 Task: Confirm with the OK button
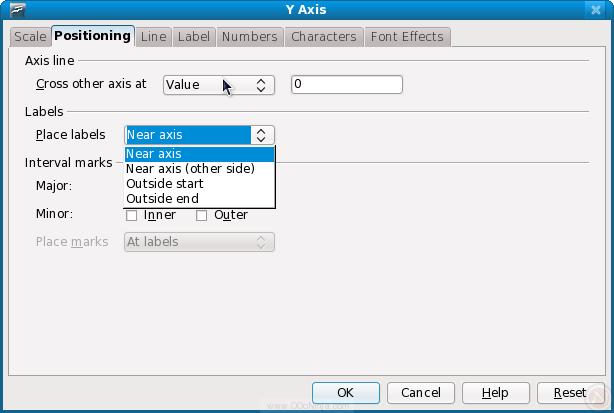(x=345, y=393)
